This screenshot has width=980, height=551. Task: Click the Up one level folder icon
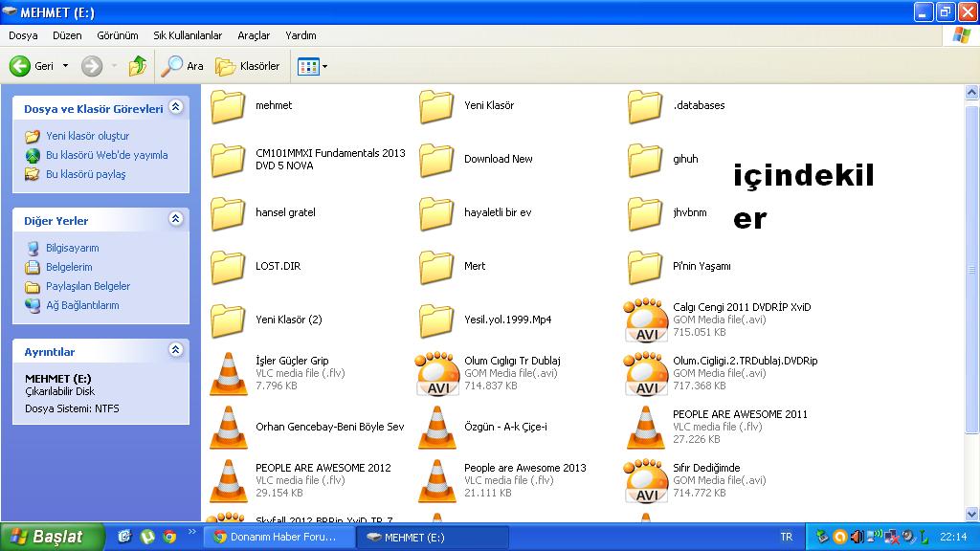[x=138, y=66]
